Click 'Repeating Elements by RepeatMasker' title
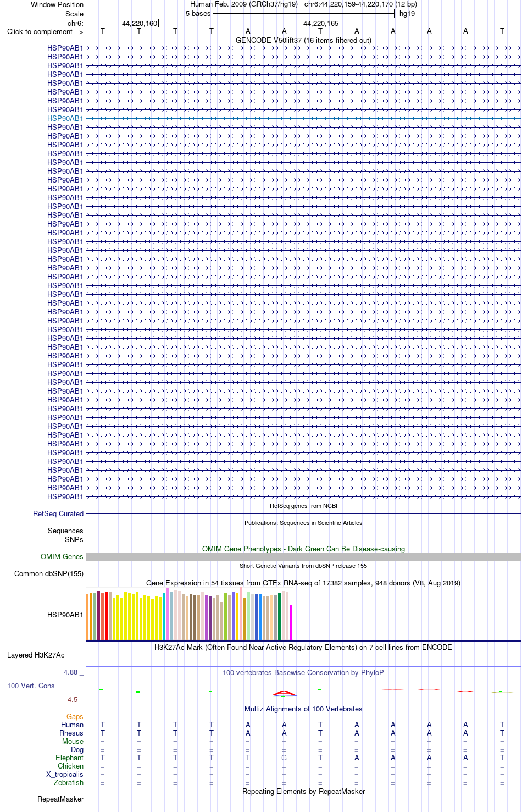Viewport: 522px width, 812px height. point(303,791)
